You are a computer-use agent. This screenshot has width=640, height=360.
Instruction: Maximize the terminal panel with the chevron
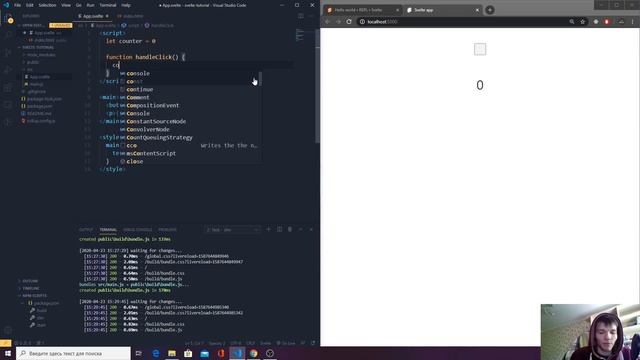point(300,229)
